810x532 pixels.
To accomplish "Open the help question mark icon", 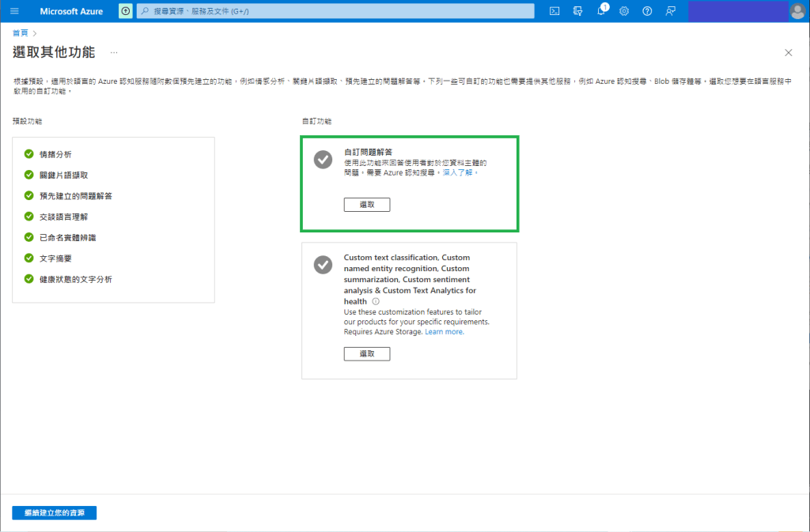I will pyautogui.click(x=647, y=11).
